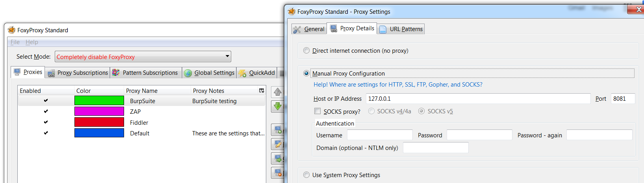The height and width of the screenshot is (183, 644).
Task: Click the blue Default color swatch
Action: 99,133
